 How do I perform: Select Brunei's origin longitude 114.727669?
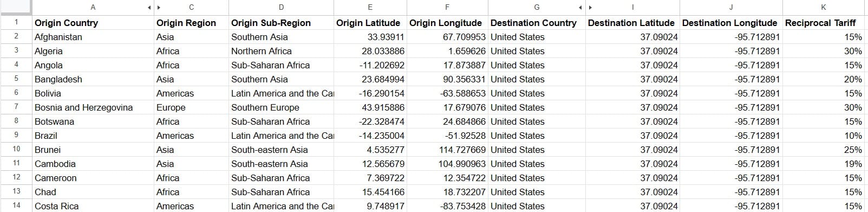(447, 150)
